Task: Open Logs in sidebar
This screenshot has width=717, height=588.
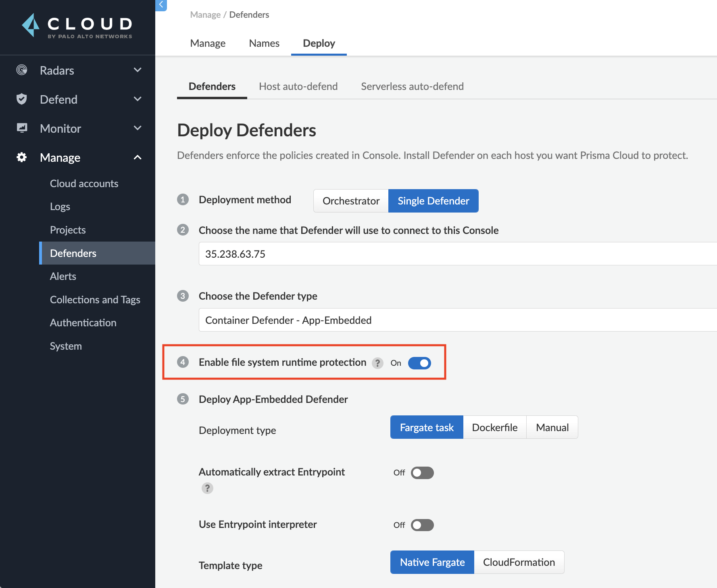Action: coord(60,206)
